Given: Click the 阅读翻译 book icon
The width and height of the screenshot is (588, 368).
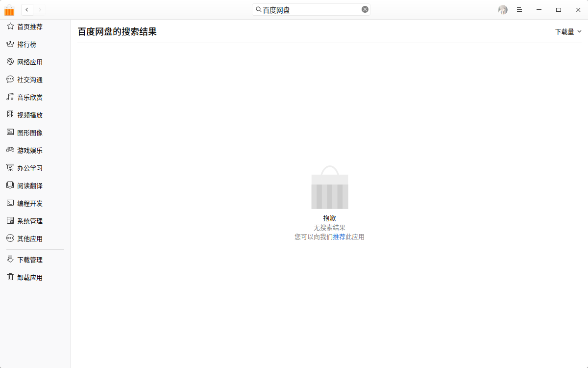Looking at the screenshot, I should tap(10, 185).
